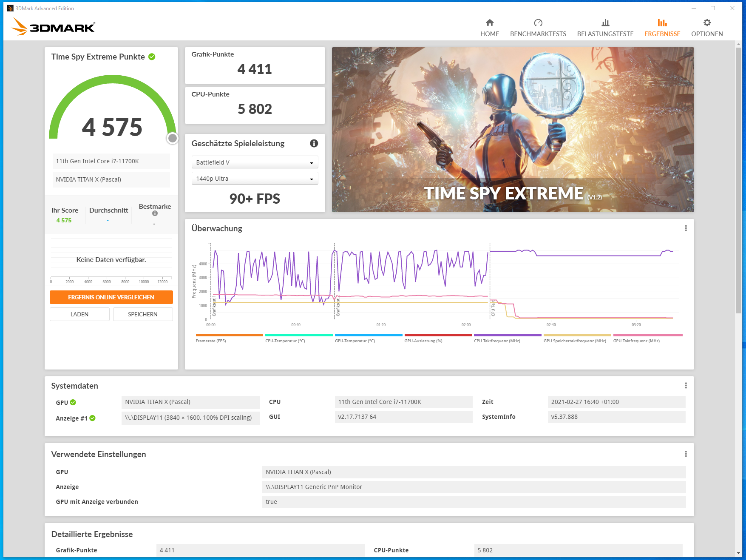Select the ERGEBNISSE tab

point(662,28)
